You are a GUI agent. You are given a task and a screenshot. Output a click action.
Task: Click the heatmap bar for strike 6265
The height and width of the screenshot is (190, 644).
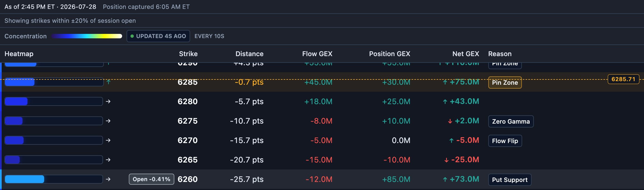click(x=54, y=160)
